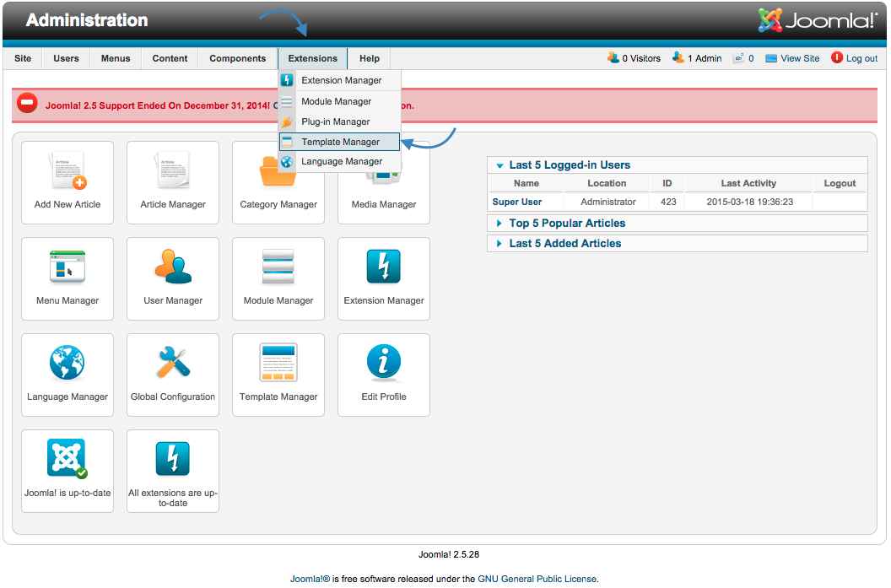Open Module Manager in the icon grid

[278, 278]
